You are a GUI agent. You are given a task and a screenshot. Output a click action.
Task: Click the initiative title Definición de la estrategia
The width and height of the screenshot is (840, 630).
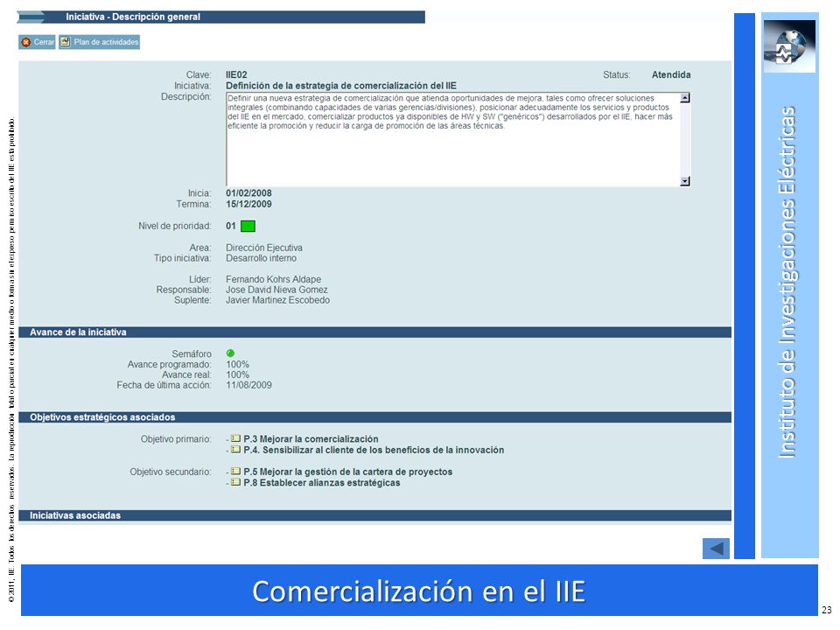pos(341,86)
